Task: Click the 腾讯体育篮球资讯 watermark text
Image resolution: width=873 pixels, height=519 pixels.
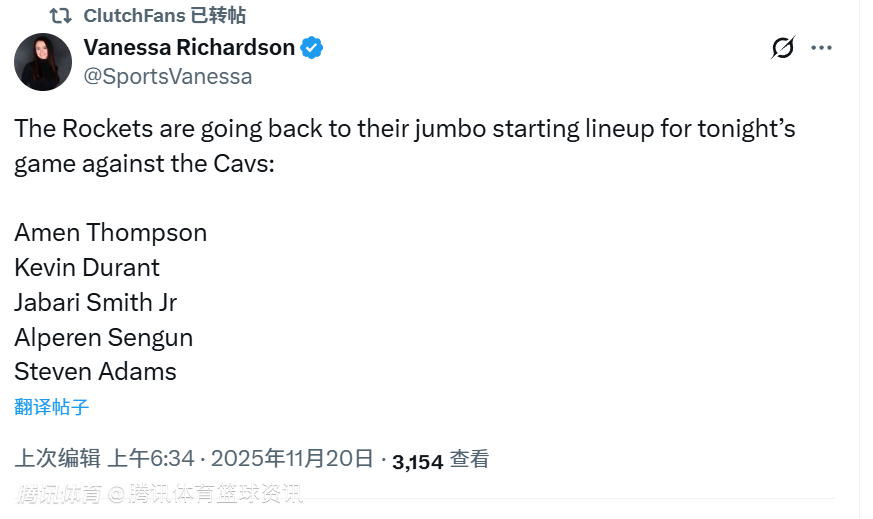Action: click(224, 493)
